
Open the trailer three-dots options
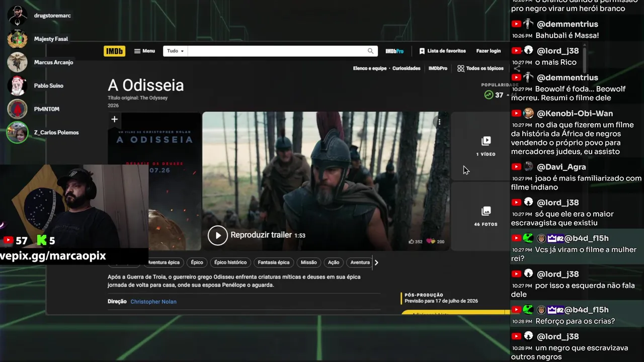point(439,122)
